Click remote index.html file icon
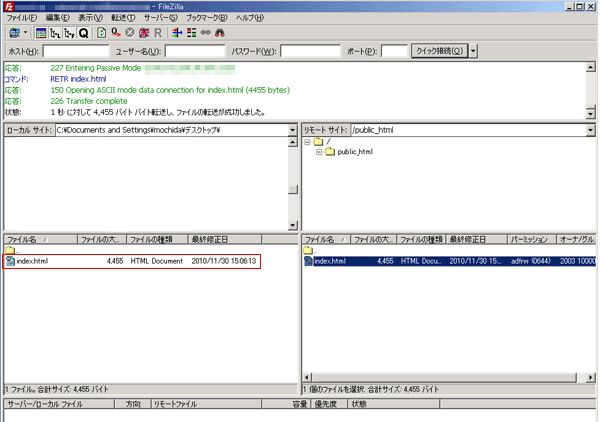The image size is (600, 422). 308,261
